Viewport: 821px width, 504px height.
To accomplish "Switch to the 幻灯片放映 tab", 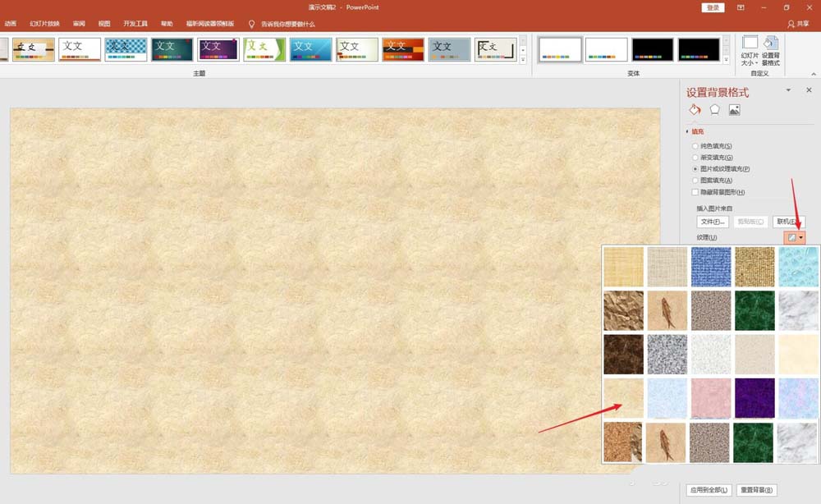I will pos(44,24).
